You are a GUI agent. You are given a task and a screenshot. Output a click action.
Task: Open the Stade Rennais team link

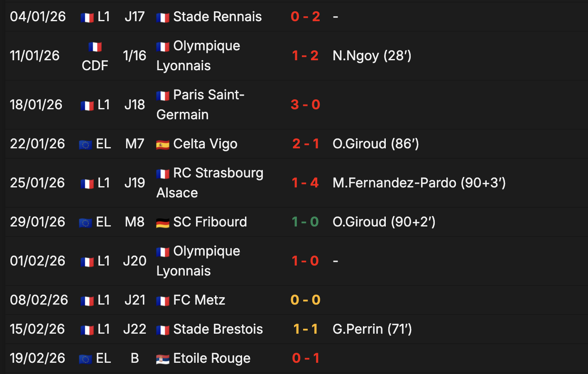point(217,17)
